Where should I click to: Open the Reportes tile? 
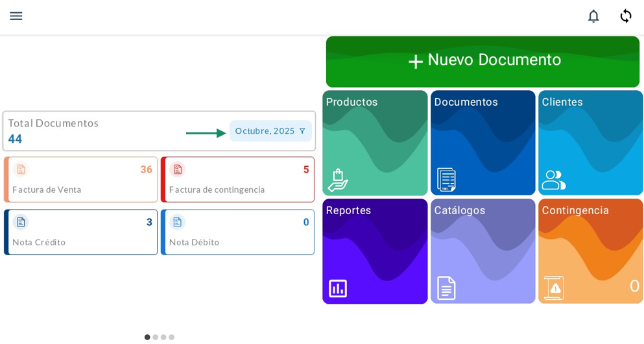(x=375, y=251)
